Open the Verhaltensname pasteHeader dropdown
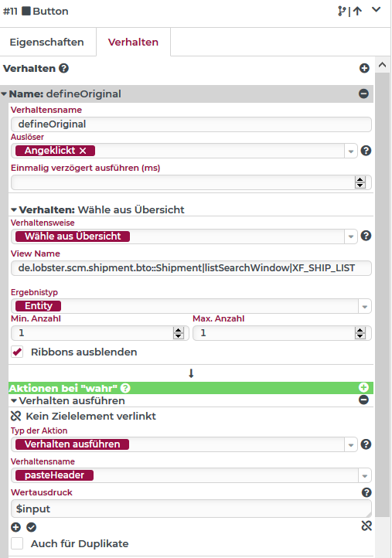This screenshot has height=558, width=392. tap(365, 476)
